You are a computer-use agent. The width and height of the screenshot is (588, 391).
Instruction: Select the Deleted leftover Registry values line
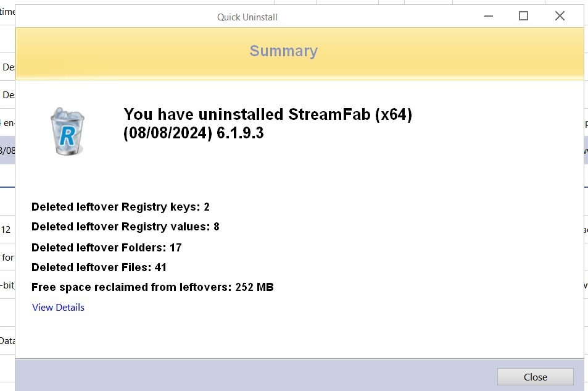click(x=125, y=227)
